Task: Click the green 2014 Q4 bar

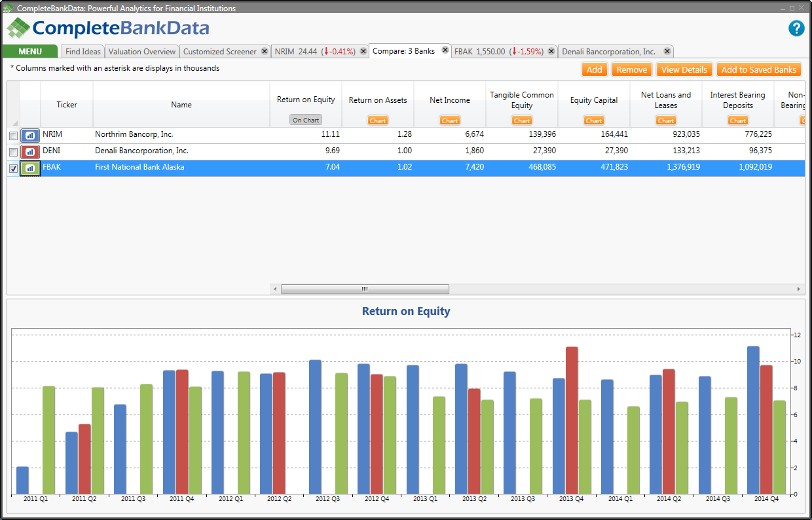Action: click(x=779, y=447)
